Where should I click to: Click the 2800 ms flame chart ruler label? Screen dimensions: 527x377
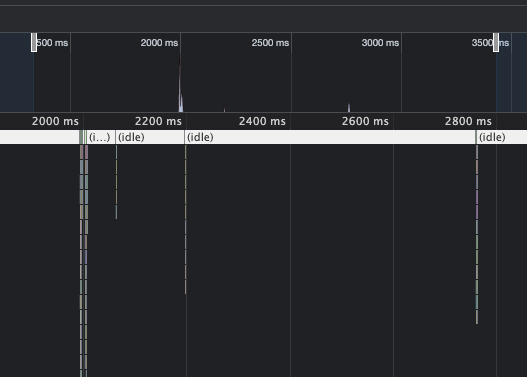[468, 121]
